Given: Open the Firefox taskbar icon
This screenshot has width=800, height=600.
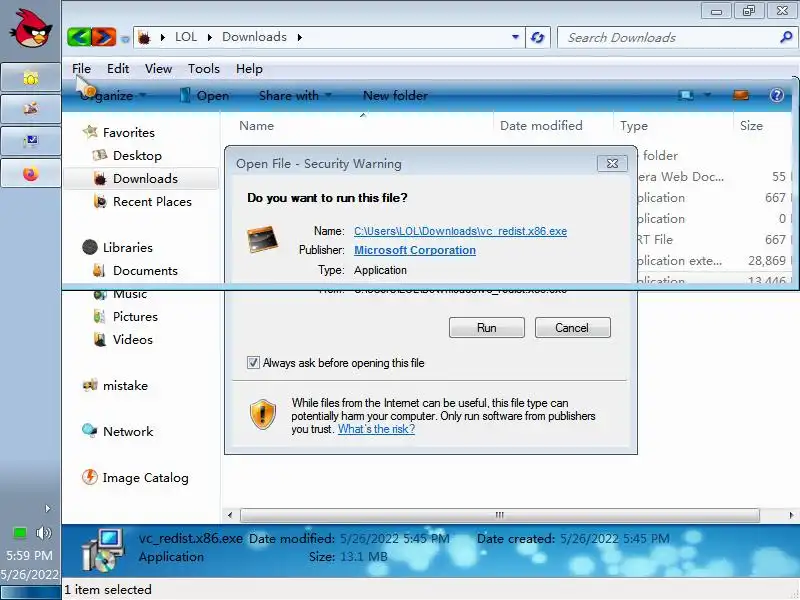Looking at the screenshot, I should [x=31, y=173].
